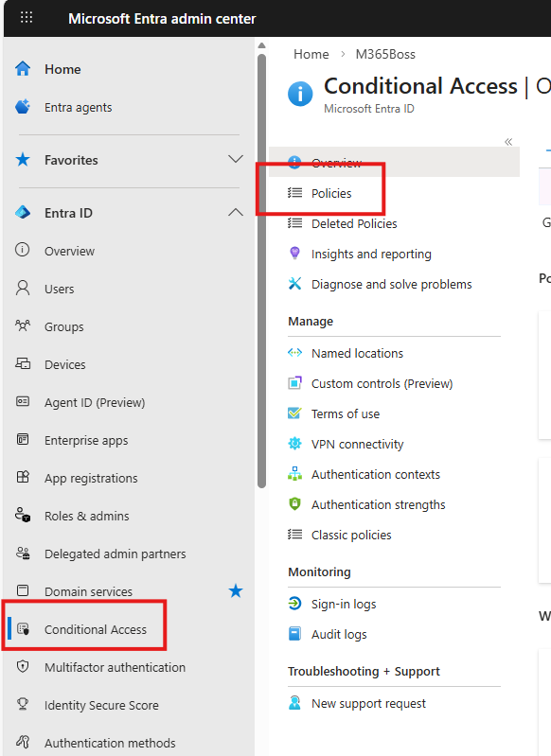Image resolution: width=551 pixels, height=756 pixels.
Task: Open Groups text label in sidebar
Action: (x=64, y=326)
